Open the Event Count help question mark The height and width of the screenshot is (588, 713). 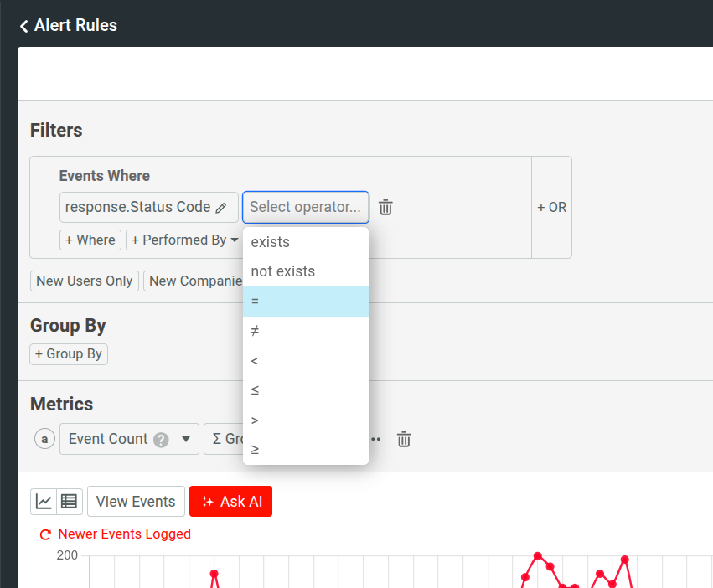coord(162,440)
